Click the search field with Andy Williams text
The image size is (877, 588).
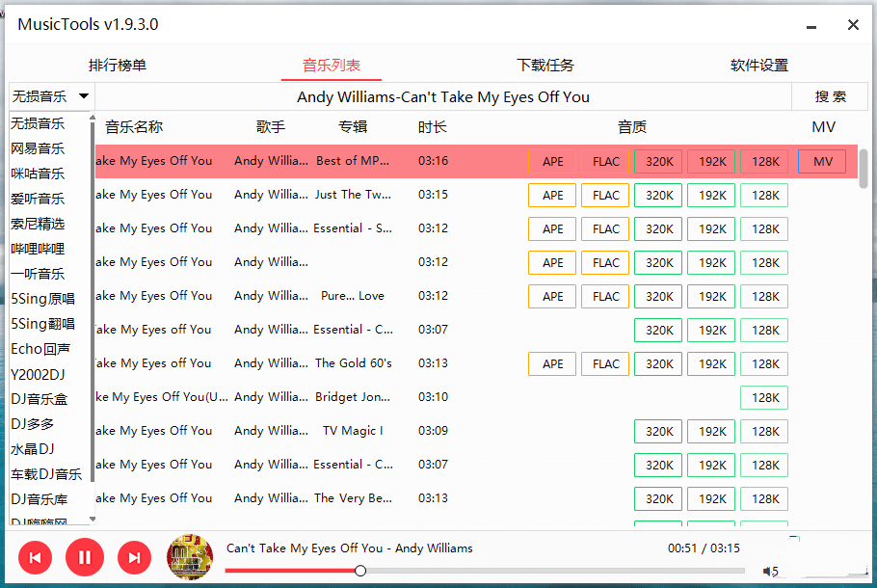point(443,96)
